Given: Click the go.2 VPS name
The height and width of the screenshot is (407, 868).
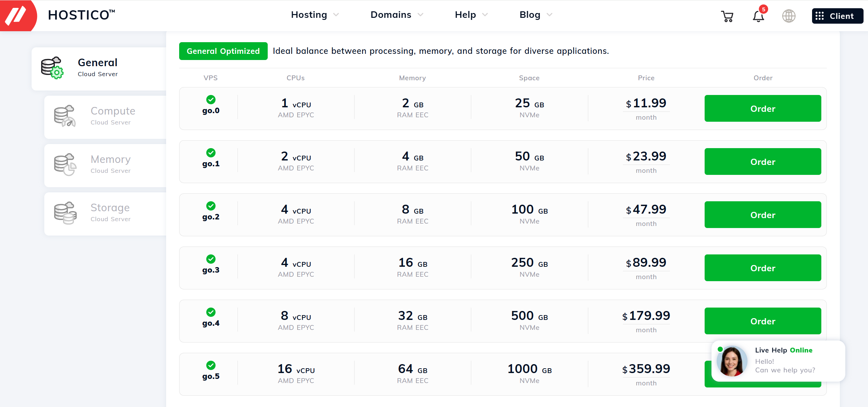Looking at the screenshot, I should coord(211,217).
